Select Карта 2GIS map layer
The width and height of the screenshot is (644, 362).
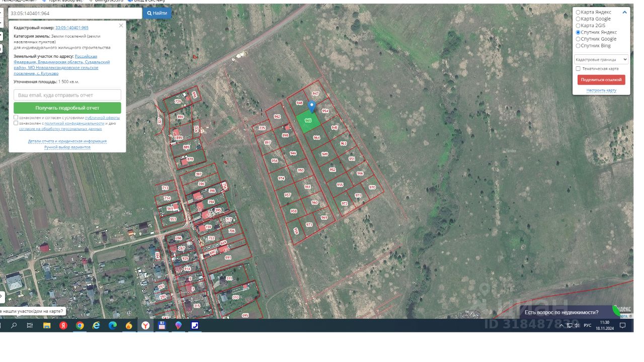coord(578,25)
